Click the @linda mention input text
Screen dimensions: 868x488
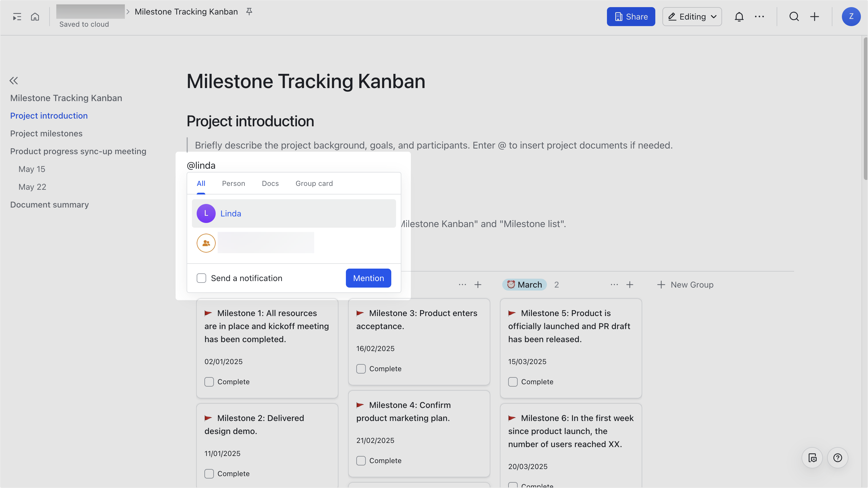point(201,165)
